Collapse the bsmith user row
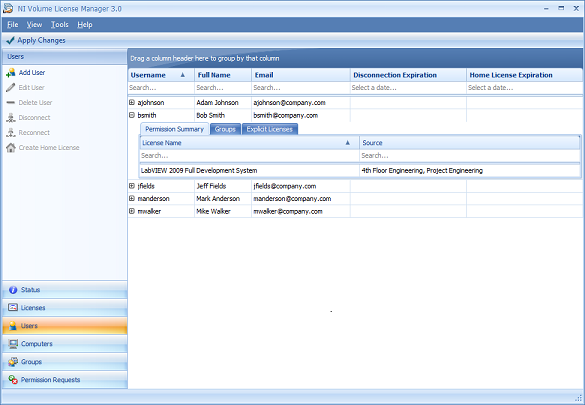 tap(132, 115)
